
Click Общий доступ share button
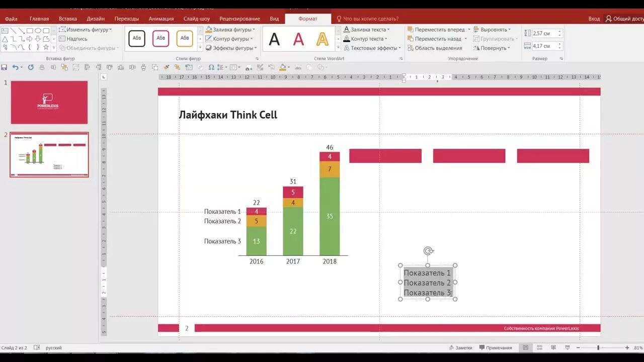624,19
